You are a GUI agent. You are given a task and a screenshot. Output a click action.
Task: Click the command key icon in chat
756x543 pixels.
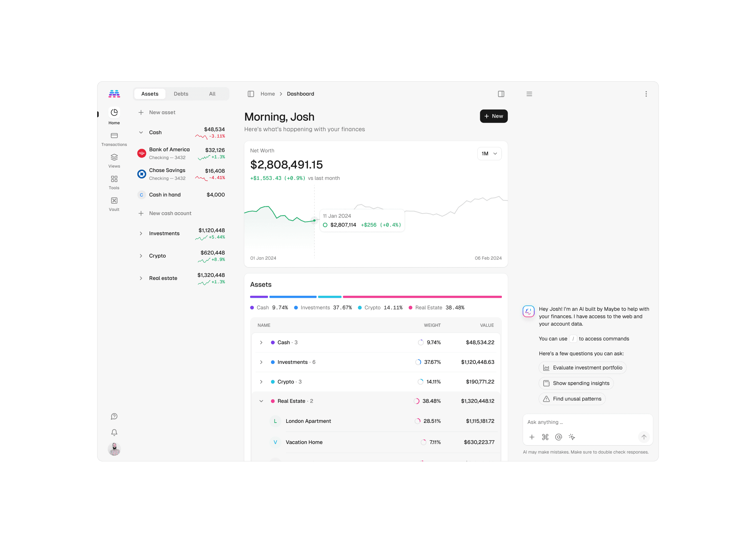point(545,437)
